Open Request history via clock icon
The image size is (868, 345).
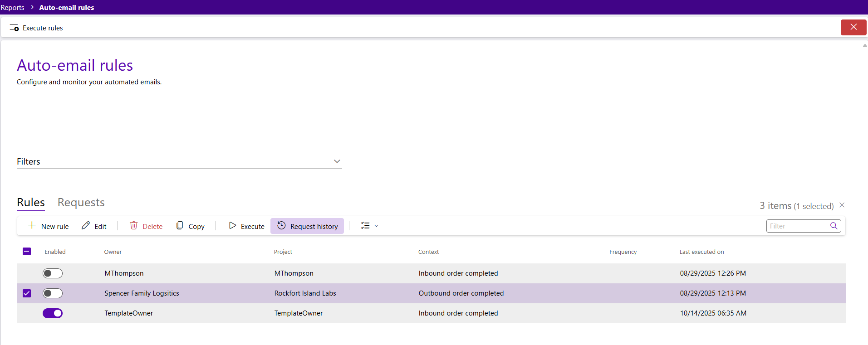pyautogui.click(x=282, y=226)
